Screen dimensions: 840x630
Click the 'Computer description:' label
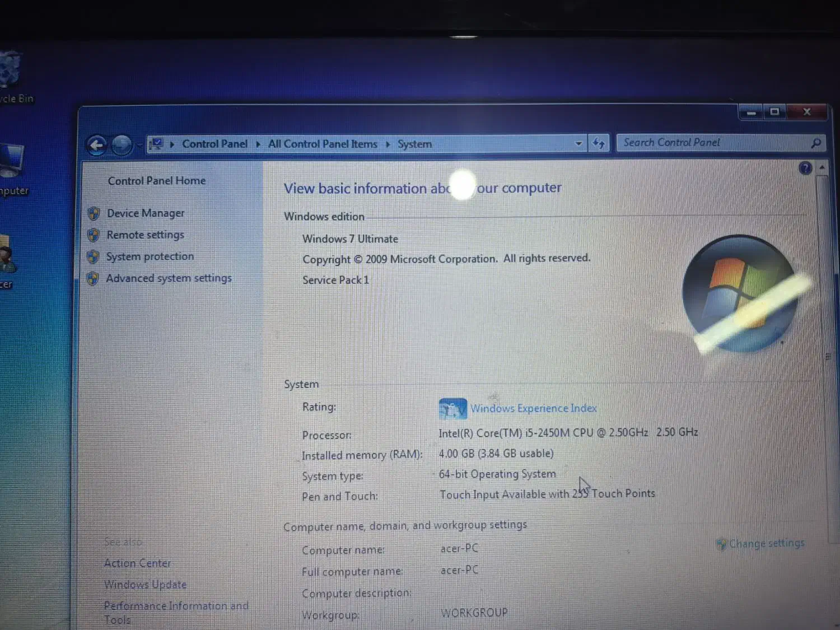coord(356,594)
